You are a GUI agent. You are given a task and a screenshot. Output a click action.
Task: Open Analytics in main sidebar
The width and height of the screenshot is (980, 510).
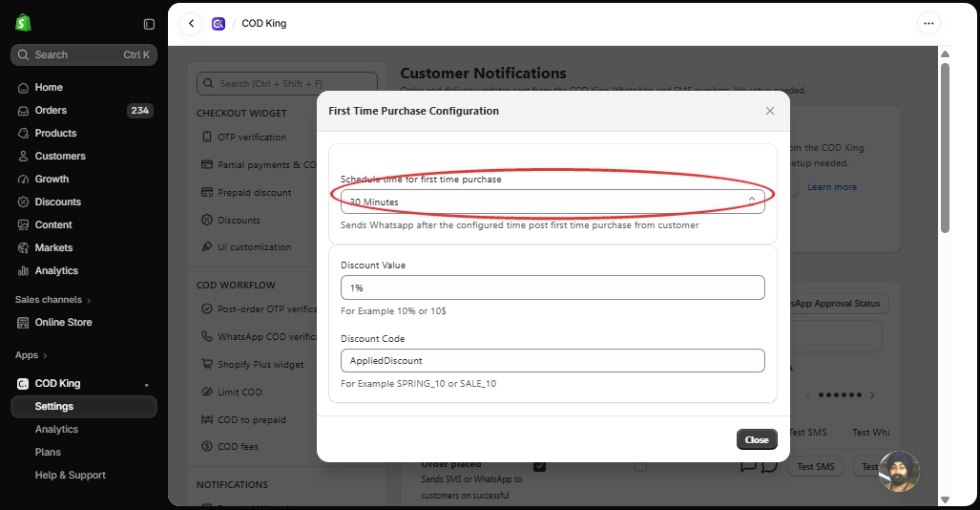pos(56,271)
